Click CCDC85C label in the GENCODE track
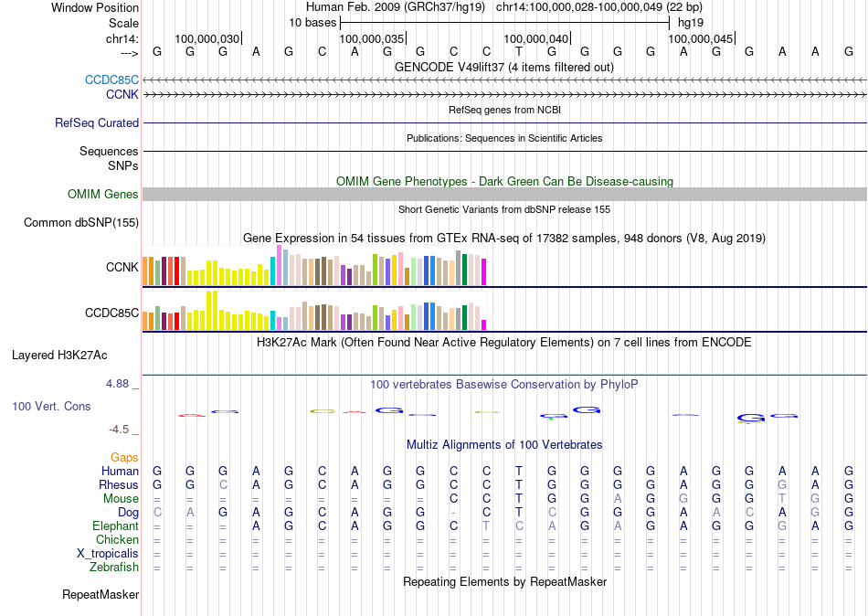The image size is (868, 616). [x=111, y=80]
